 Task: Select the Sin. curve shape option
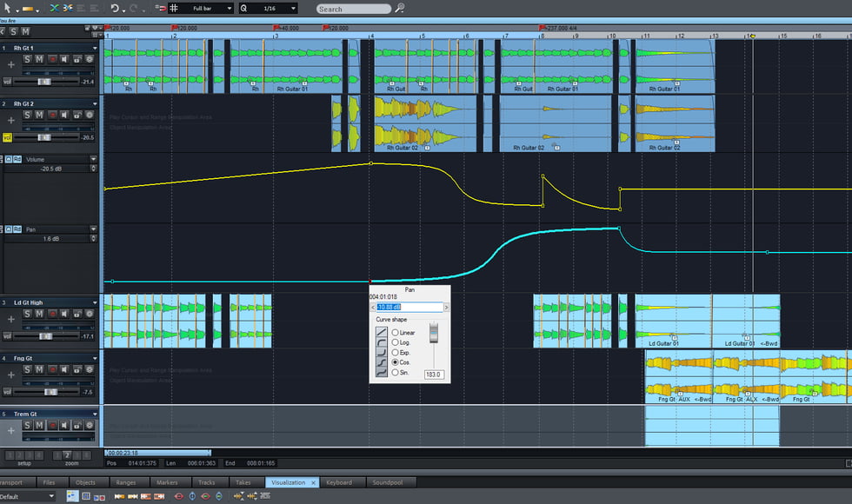coord(395,373)
